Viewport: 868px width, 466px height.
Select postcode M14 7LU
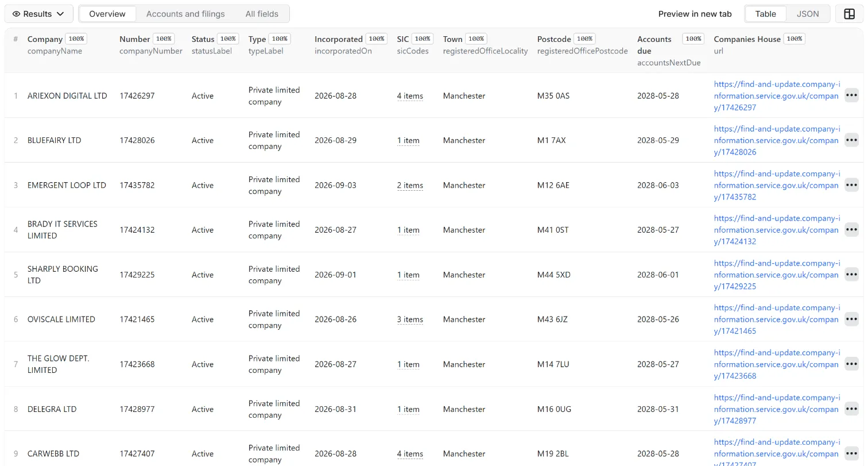pyautogui.click(x=553, y=364)
